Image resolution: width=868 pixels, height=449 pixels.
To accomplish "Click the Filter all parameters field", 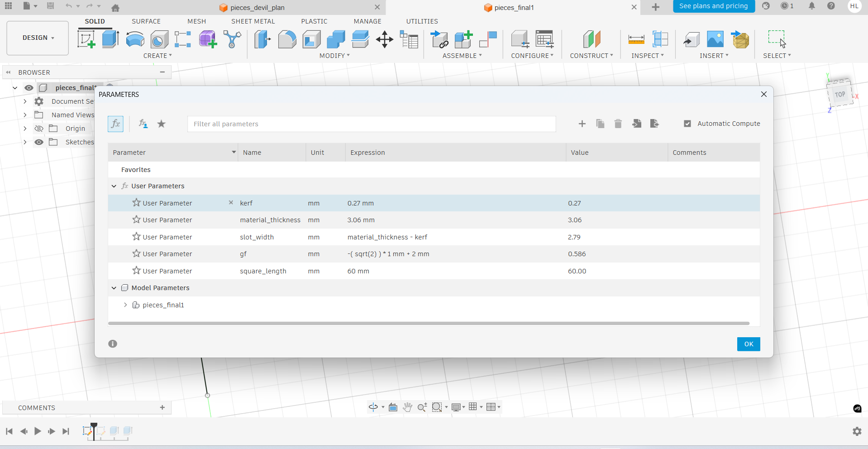I will click(371, 124).
